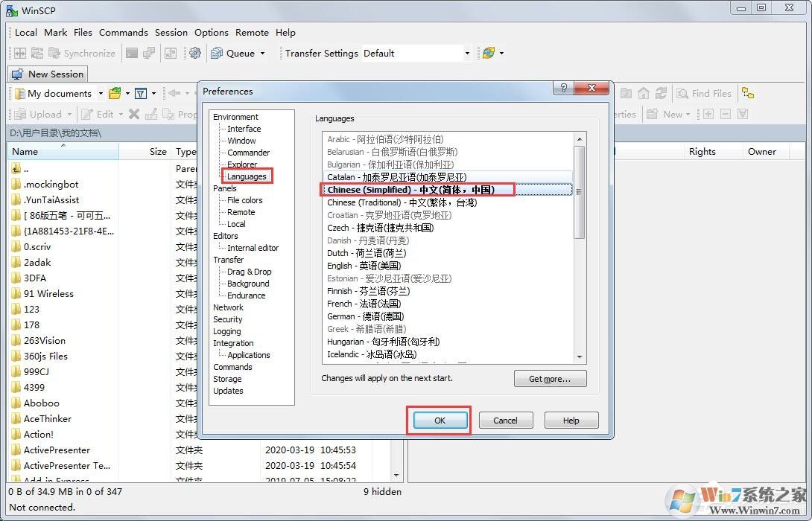Click the remote home directory icon
Screen dimensions: 812x521
pyautogui.click(x=643, y=93)
